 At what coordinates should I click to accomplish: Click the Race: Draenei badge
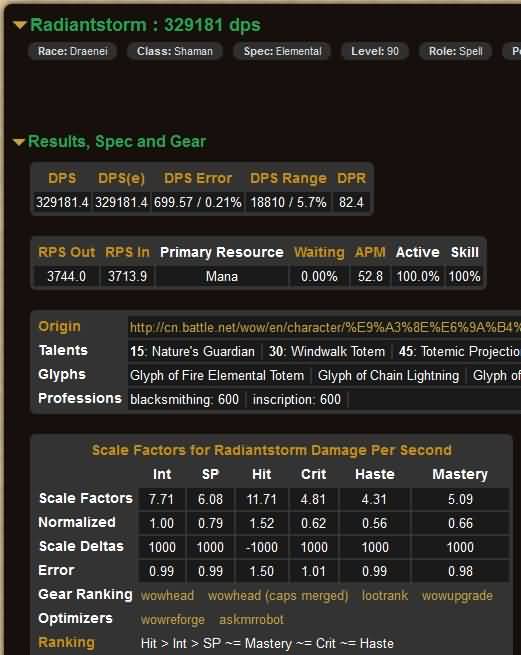[x=72, y=51]
